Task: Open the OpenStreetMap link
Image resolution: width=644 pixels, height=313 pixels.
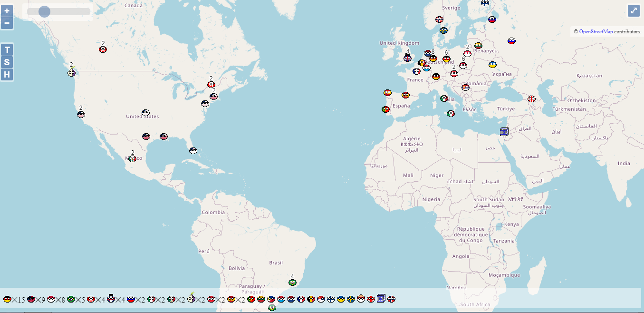Action: (x=596, y=31)
